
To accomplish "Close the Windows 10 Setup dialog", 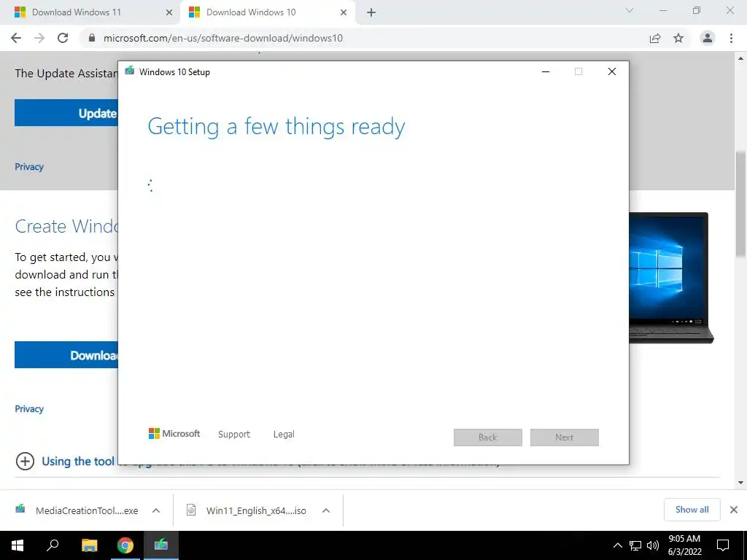I will coord(612,71).
